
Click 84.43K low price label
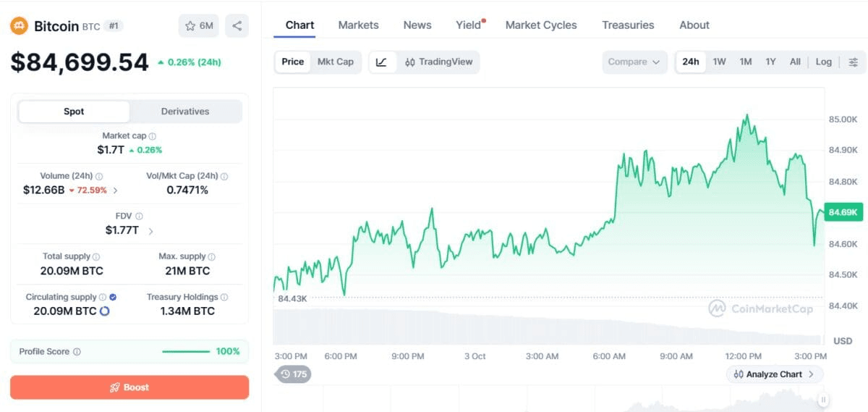[x=292, y=298]
